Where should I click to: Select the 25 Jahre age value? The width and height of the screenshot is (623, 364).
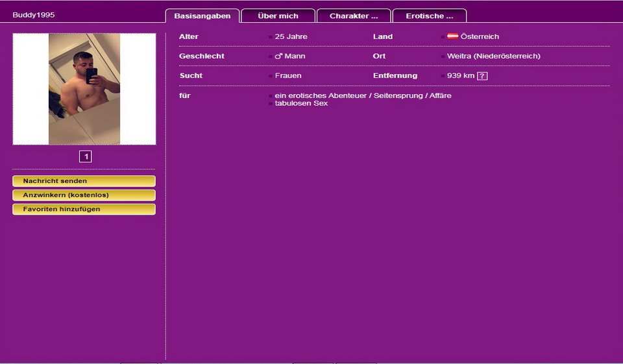(291, 37)
